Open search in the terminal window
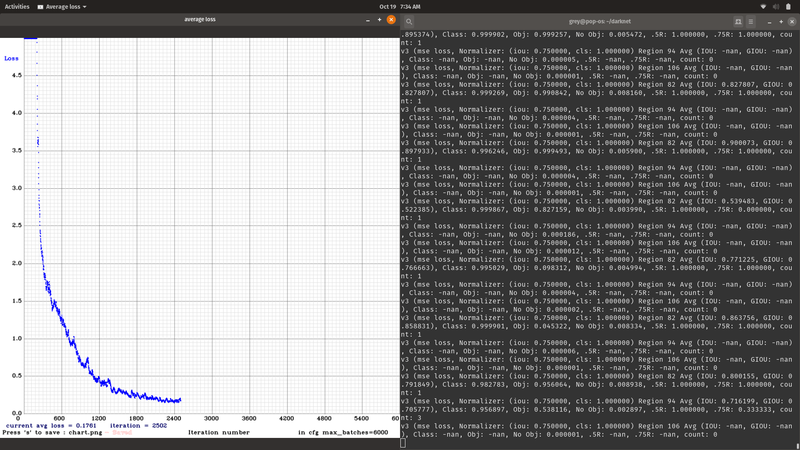 pyautogui.click(x=409, y=21)
